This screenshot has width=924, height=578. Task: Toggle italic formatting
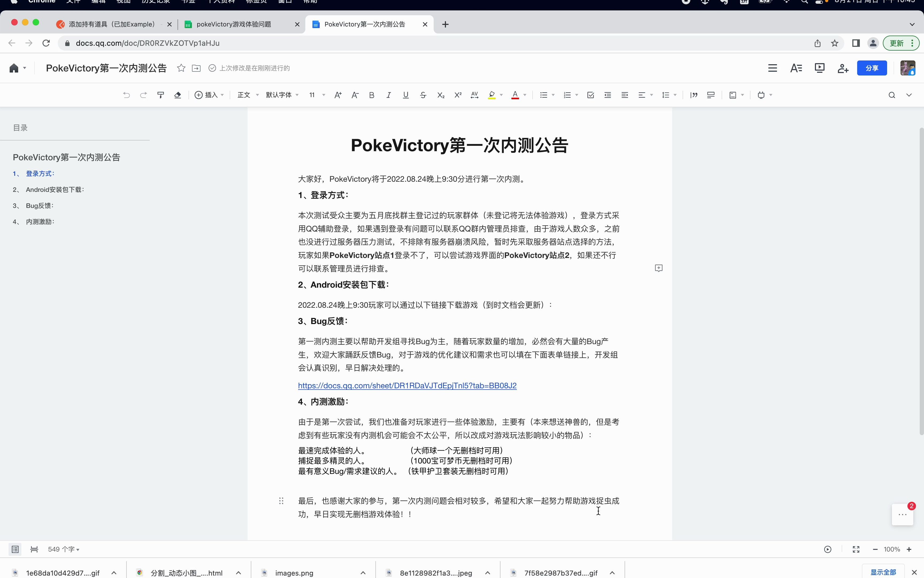pyautogui.click(x=388, y=95)
